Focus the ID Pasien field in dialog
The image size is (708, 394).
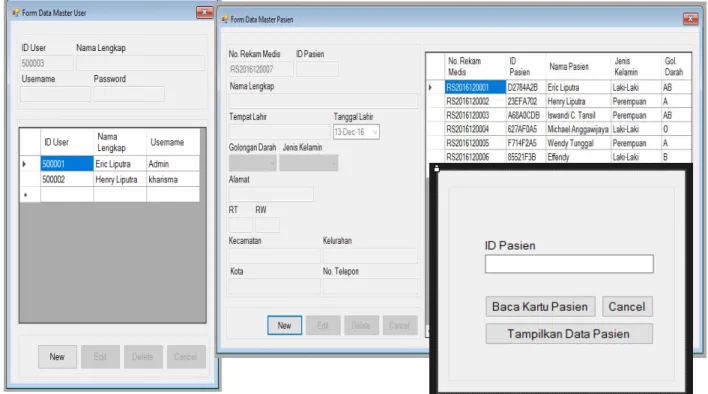tap(569, 264)
